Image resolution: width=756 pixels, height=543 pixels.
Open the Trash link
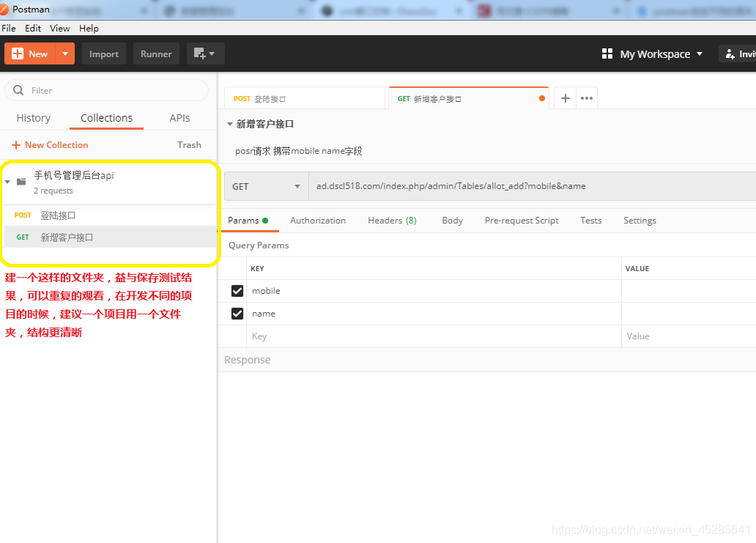(189, 144)
